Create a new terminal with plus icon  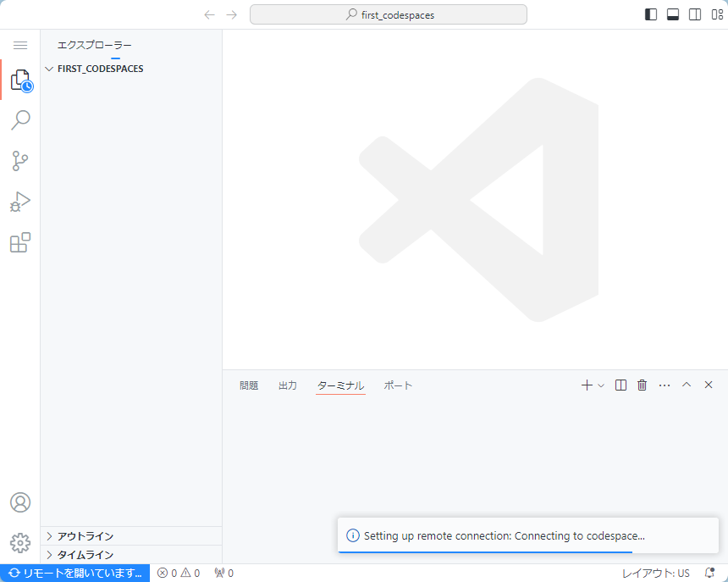587,385
